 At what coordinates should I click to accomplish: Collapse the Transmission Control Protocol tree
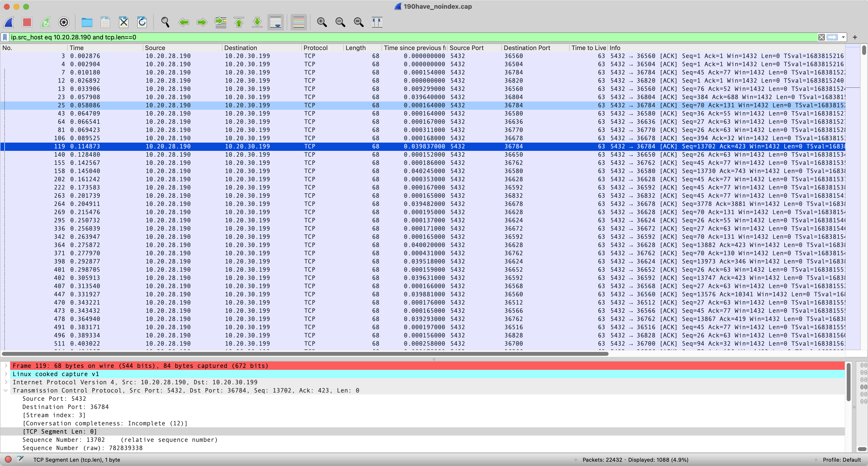[x=6, y=390]
